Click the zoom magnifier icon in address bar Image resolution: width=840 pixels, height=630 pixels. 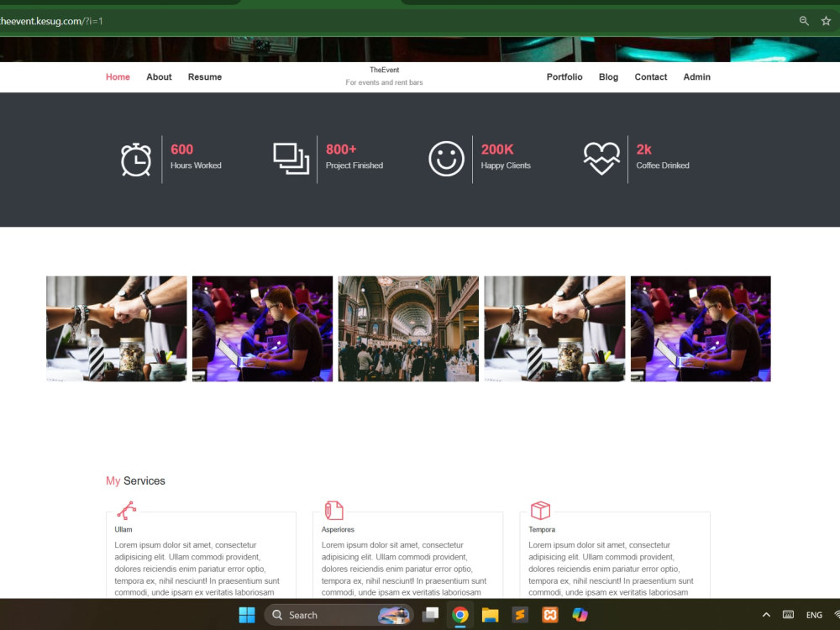pyautogui.click(x=804, y=21)
